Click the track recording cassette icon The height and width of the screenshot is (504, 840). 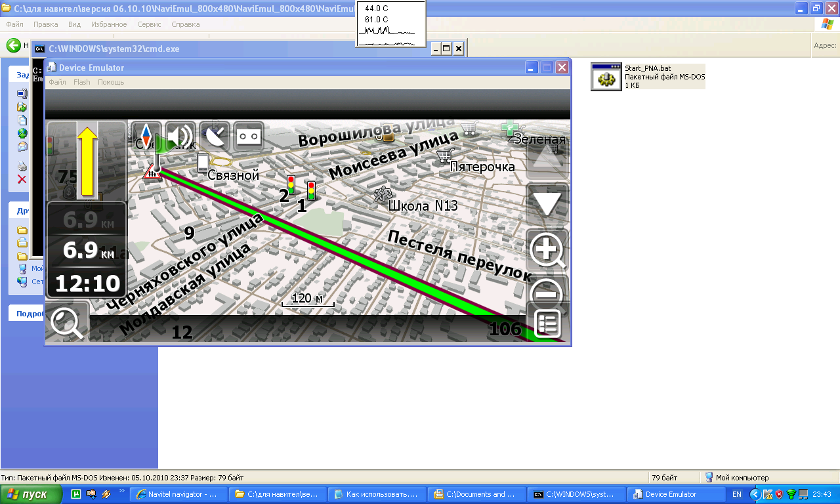coord(249,136)
